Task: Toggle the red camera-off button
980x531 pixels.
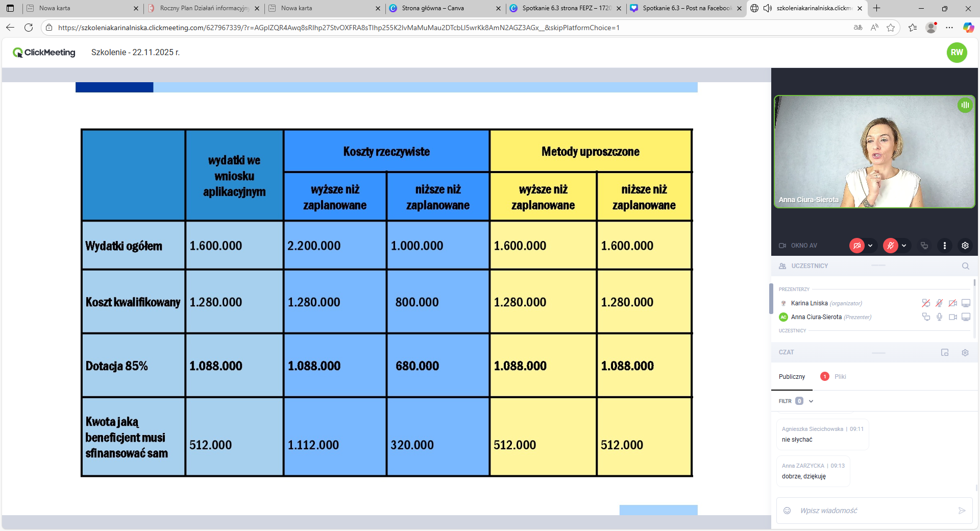Action: (x=856, y=246)
